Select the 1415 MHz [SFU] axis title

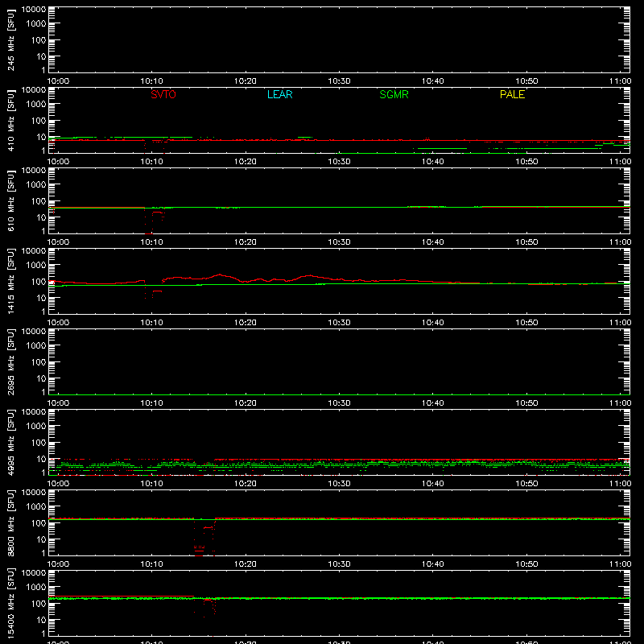point(10,281)
